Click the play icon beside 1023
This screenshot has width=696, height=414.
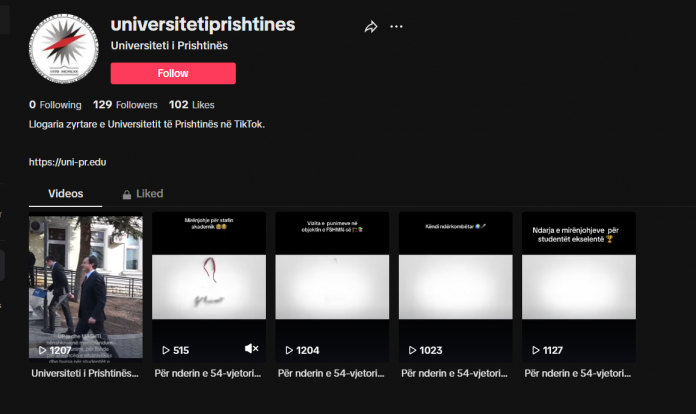(412, 350)
